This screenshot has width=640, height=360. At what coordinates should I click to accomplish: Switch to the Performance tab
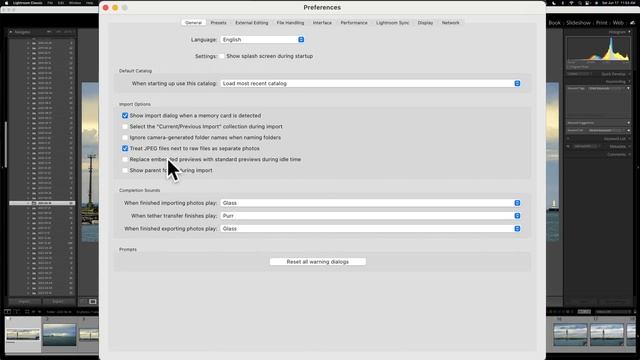pyautogui.click(x=354, y=23)
